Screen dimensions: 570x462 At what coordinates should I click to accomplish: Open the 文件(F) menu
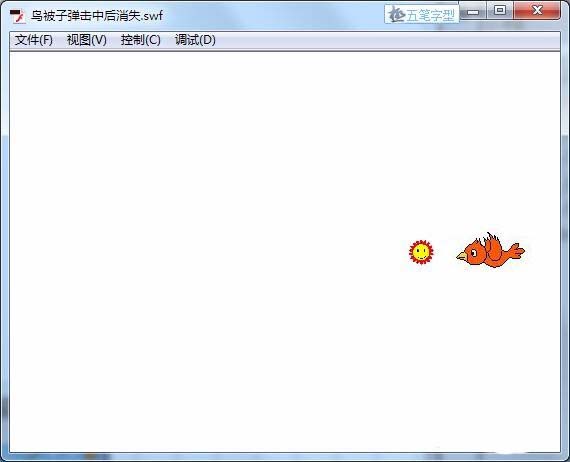pyautogui.click(x=33, y=40)
